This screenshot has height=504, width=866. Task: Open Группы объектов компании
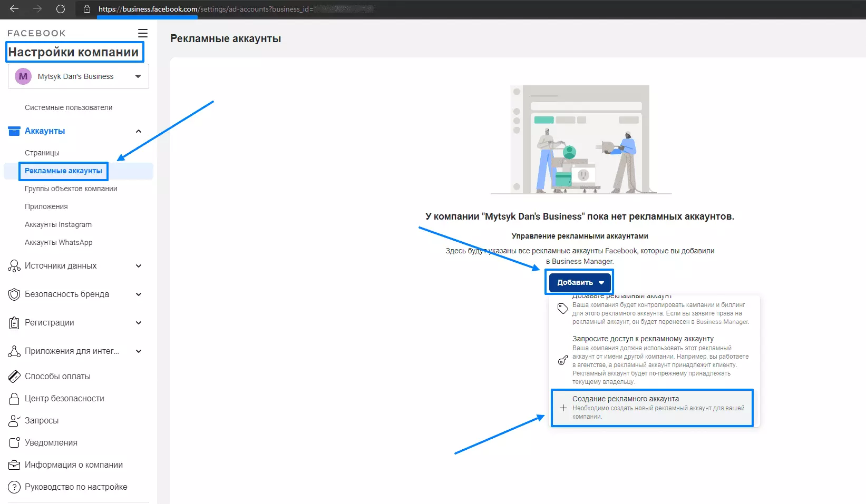71,189
